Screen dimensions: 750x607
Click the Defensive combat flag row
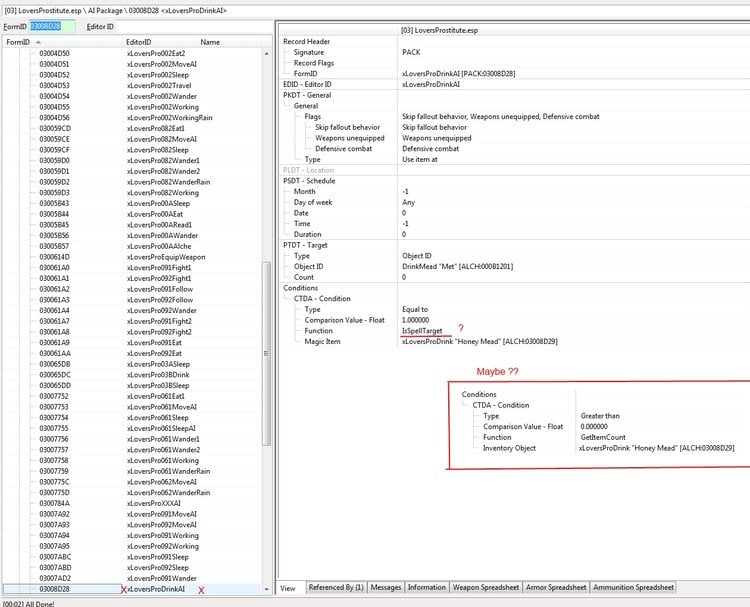[343, 149]
